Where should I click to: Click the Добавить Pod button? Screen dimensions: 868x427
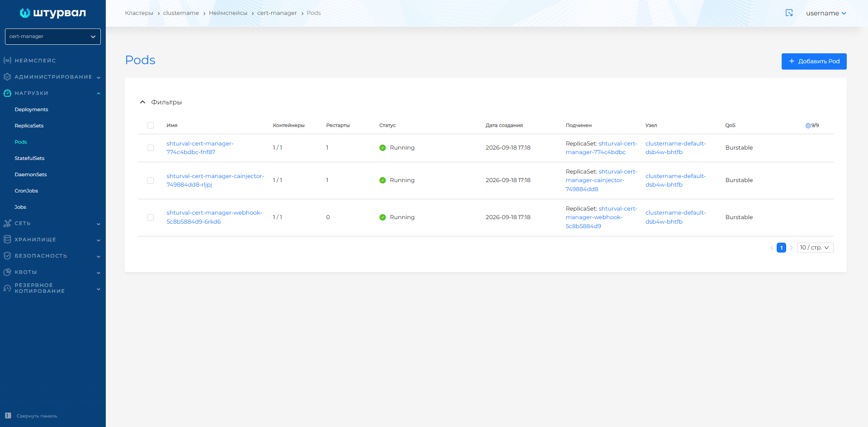point(814,61)
